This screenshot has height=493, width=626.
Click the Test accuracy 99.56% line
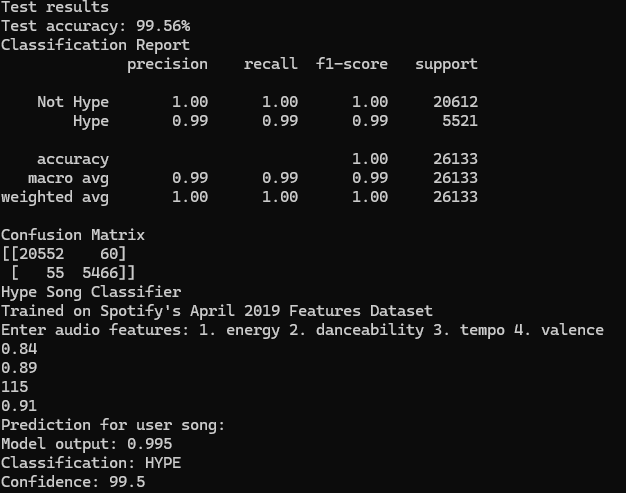coord(95,26)
